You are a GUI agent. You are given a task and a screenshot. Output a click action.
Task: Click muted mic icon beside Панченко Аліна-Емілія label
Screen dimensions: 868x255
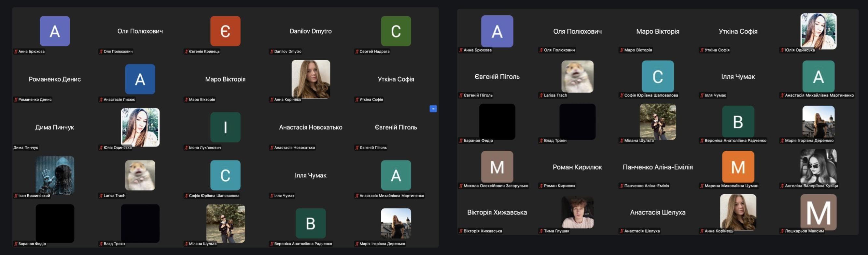(622, 186)
